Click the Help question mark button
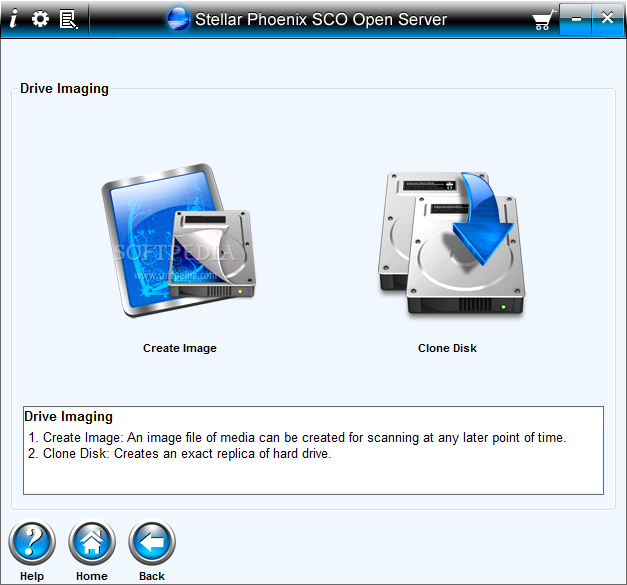The image size is (627, 585). pos(32,542)
